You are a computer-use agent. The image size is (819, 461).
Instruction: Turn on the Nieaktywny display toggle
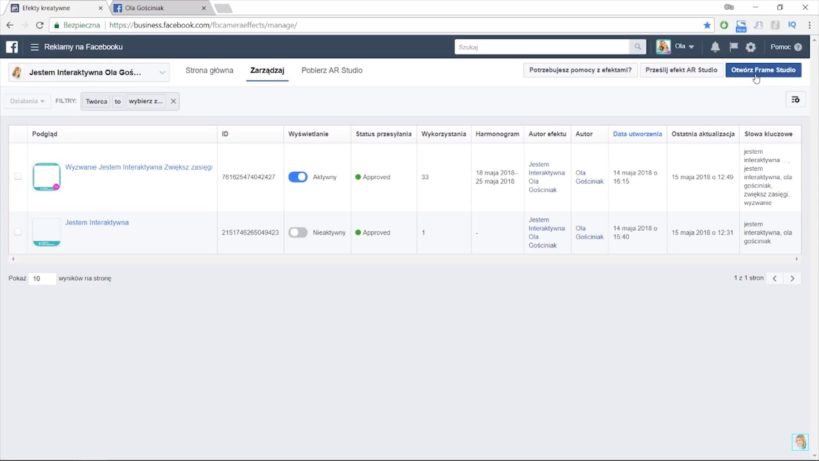click(x=298, y=232)
